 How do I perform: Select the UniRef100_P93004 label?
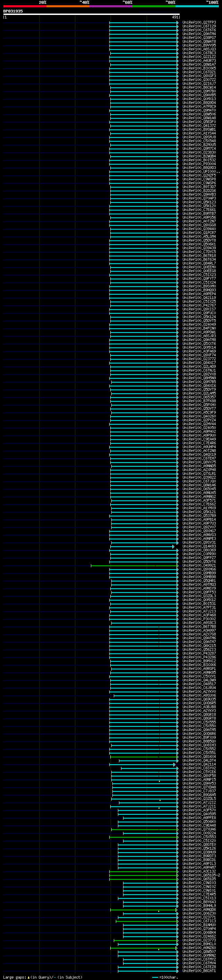point(199,164)
